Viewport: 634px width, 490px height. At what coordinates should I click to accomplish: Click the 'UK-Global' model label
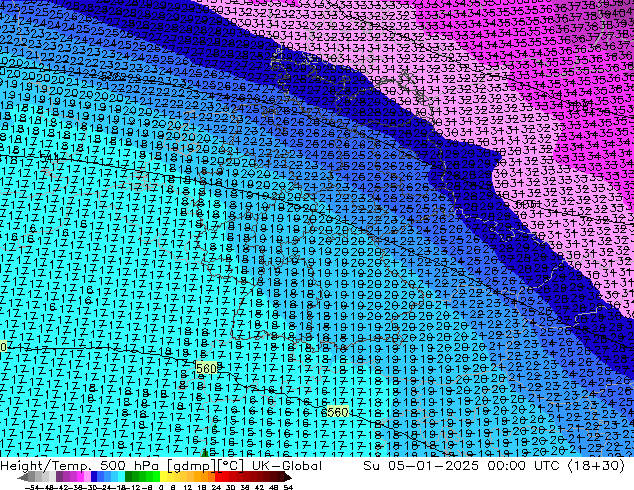pyautogui.click(x=287, y=466)
